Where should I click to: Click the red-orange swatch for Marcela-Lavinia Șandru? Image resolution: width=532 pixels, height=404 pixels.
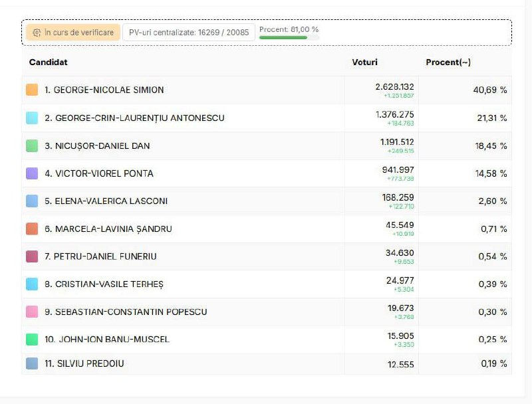pyautogui.click(x=32, y=229)
